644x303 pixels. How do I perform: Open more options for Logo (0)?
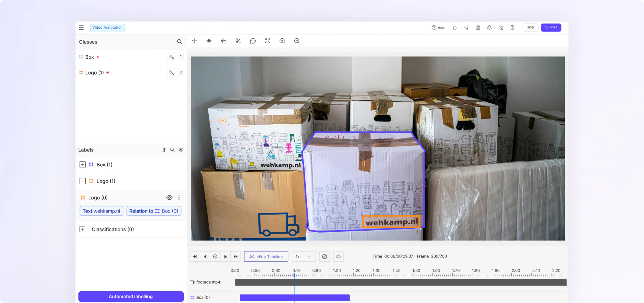[x=179, y=198]
